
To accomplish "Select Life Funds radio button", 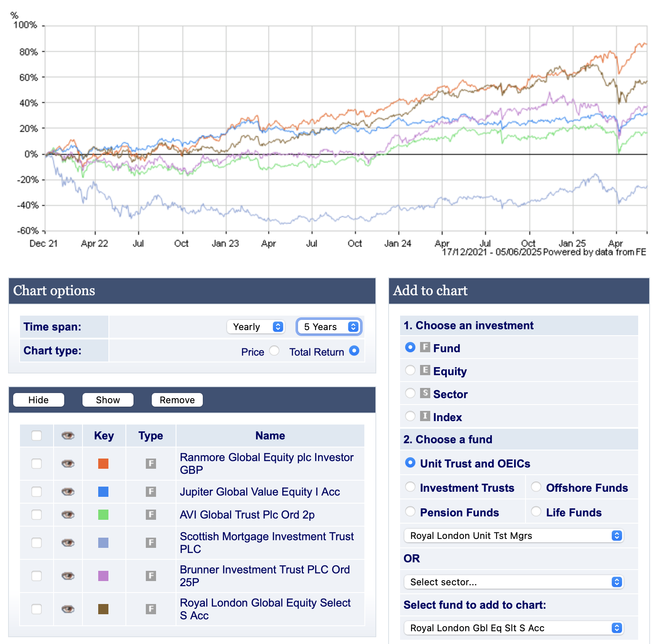I will pos(536,511).
